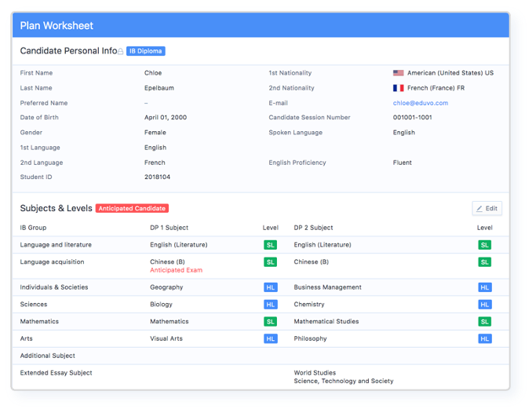Click the SL badge for DP 1 Mathematics

(271, 321)
